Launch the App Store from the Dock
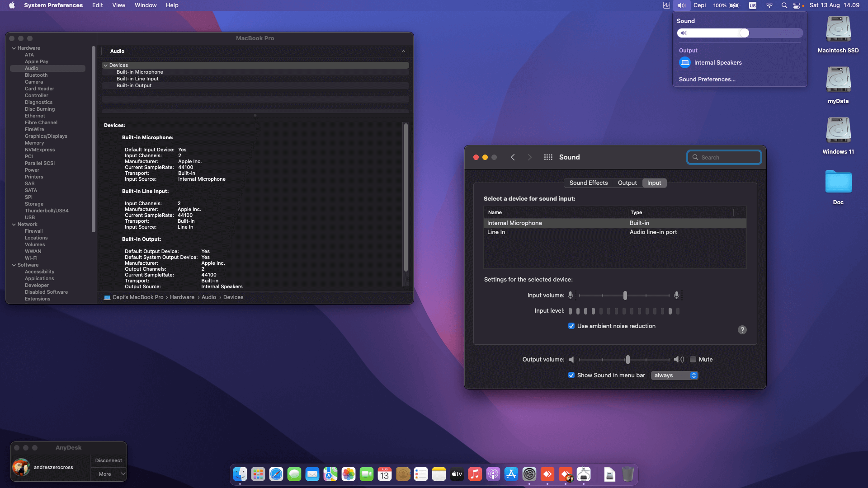This screenshot has height=488, width=868. click(511, 474)
